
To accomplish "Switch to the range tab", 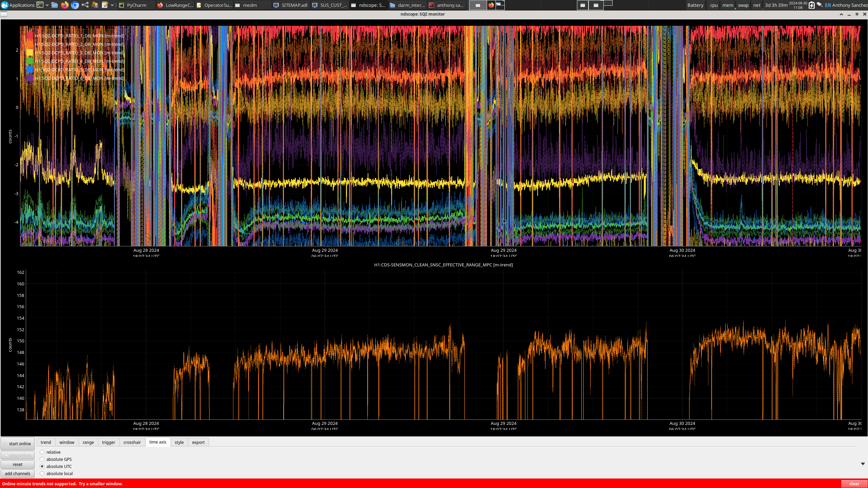I will tap(88, 442).
